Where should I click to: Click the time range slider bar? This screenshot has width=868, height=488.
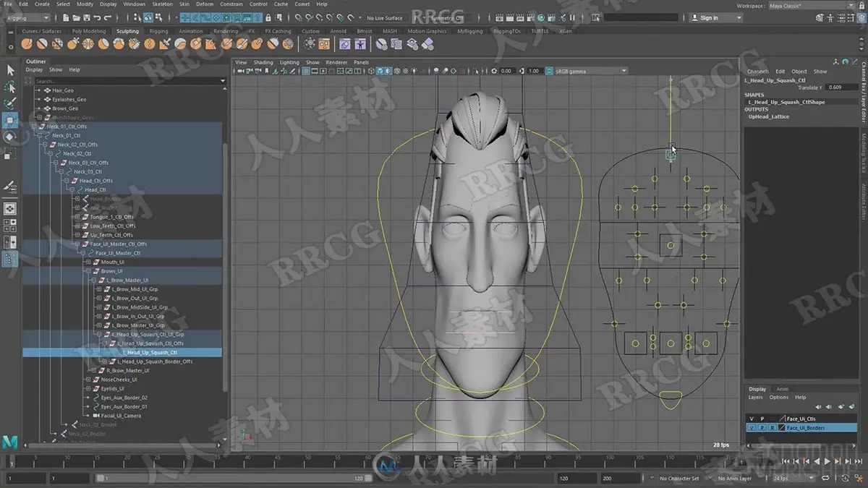pos(235,478)
